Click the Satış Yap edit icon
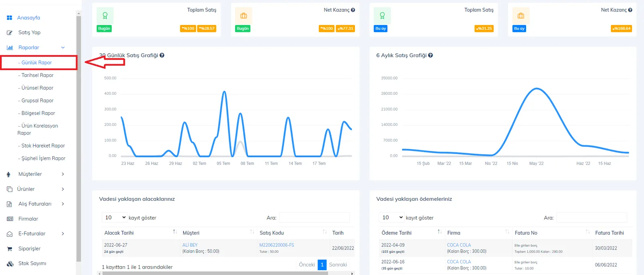The height and width of the screenshot is (275, 644). (10, 33)
